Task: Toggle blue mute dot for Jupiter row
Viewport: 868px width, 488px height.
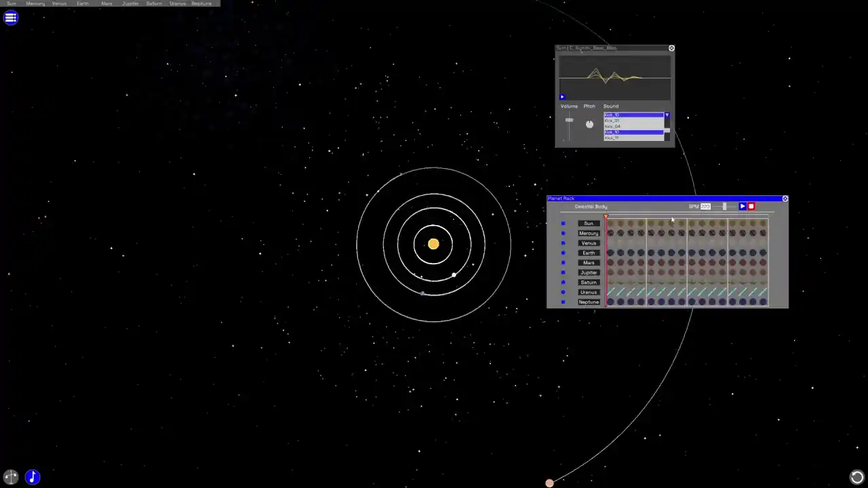Action: pyautogui.click(x=563, y=272)
